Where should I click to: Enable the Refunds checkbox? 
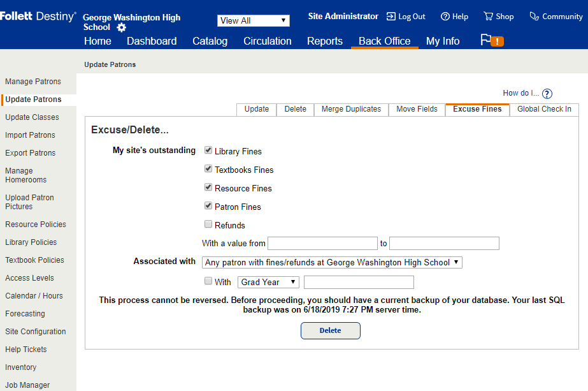tap(208, 225)
